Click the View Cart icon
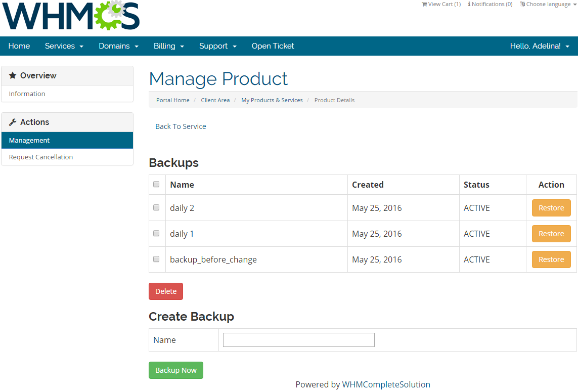The height and width of the screenshot is (392, 578). pos(424,4)
